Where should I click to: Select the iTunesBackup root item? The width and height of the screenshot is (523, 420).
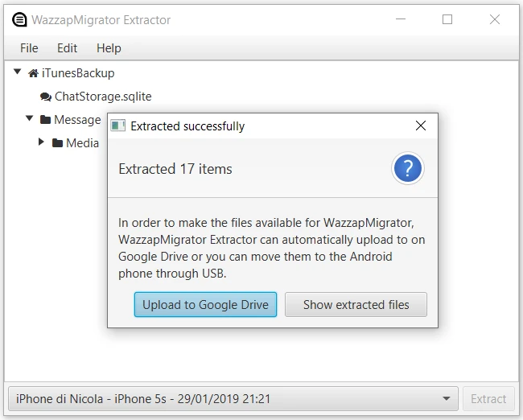[x=78, y=73]
